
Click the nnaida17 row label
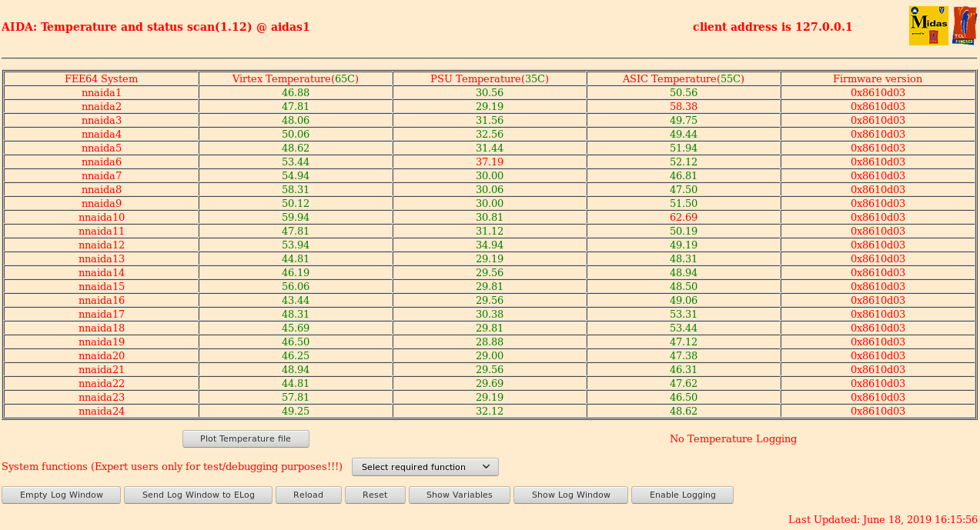click(x=102, y=314)
